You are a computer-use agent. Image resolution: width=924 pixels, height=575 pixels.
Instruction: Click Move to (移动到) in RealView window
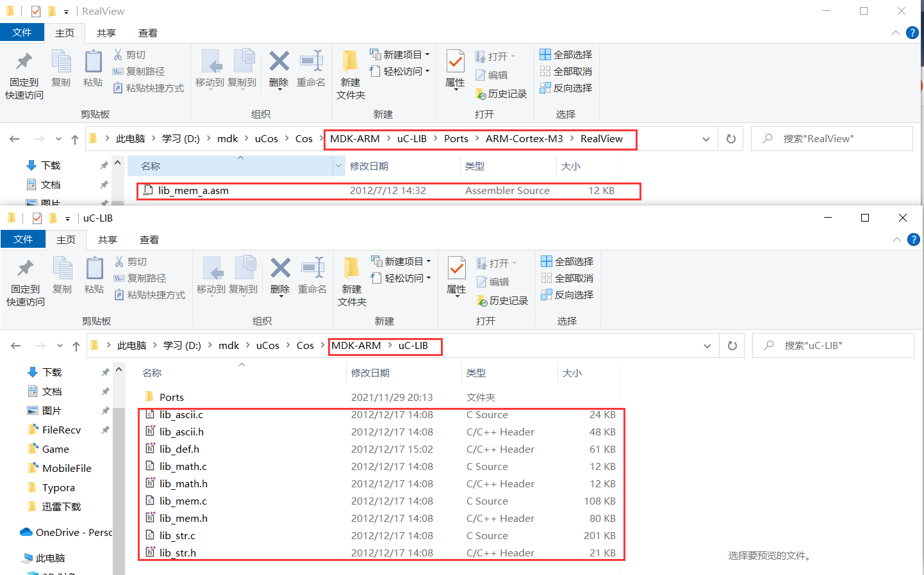[210, 68]
